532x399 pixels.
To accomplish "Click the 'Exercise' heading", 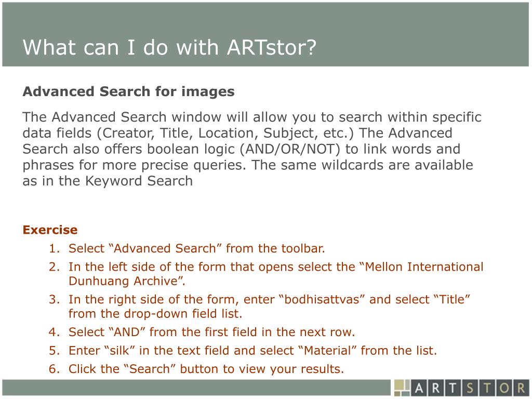I will click(50, 230).
